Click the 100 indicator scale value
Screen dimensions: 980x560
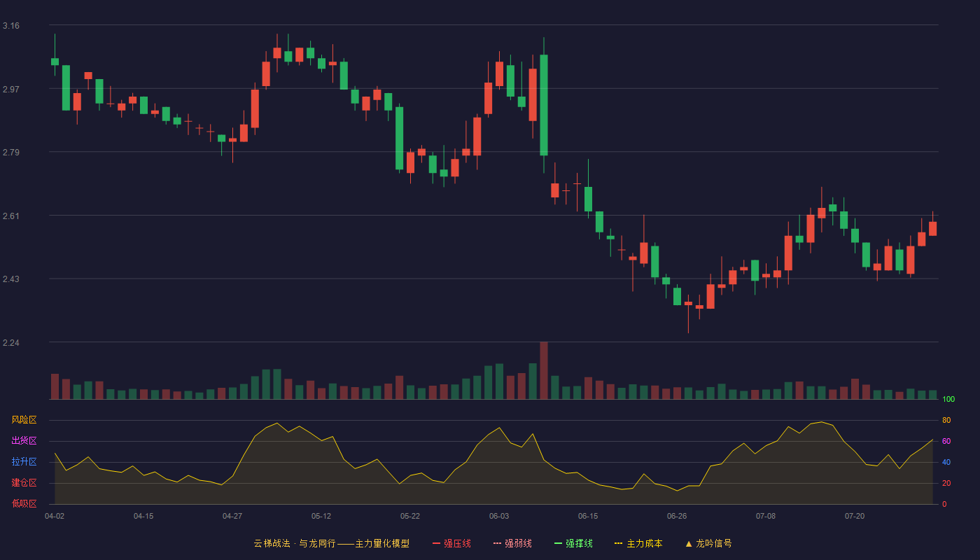[948, 400]
